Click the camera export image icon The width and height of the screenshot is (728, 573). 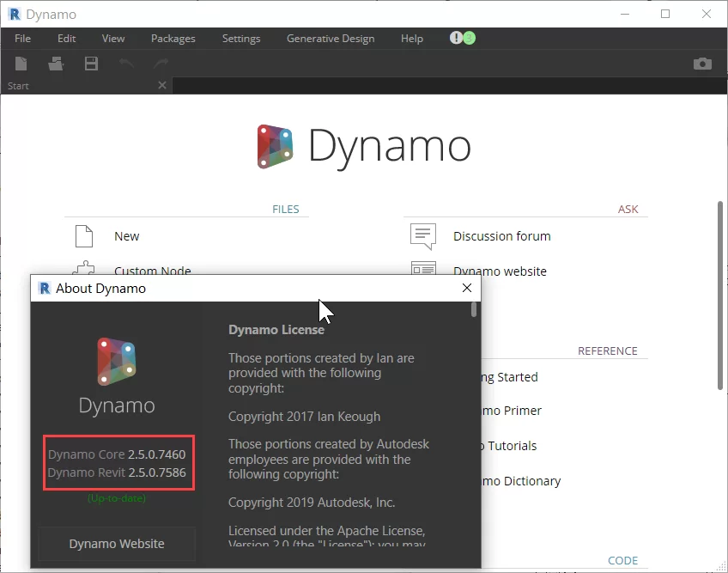pos(702,64)
